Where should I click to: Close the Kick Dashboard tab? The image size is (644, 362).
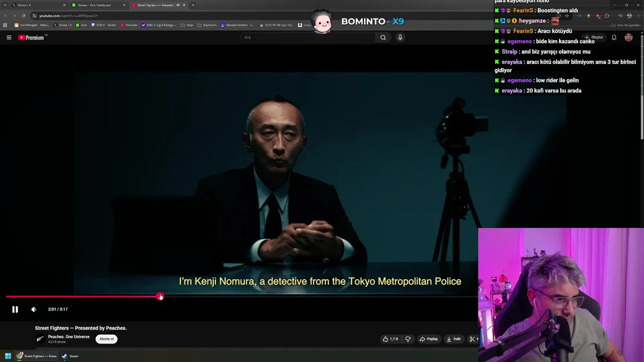click(x=124, y=5)
